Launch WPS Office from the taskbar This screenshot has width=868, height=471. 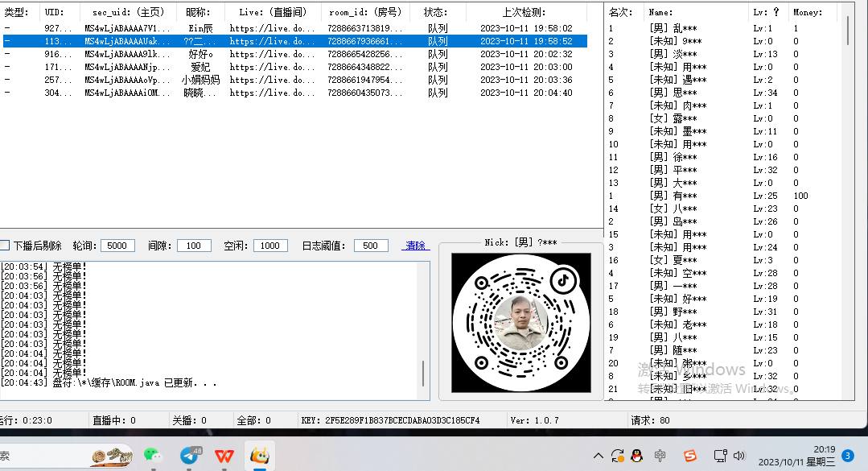[224, 456]
